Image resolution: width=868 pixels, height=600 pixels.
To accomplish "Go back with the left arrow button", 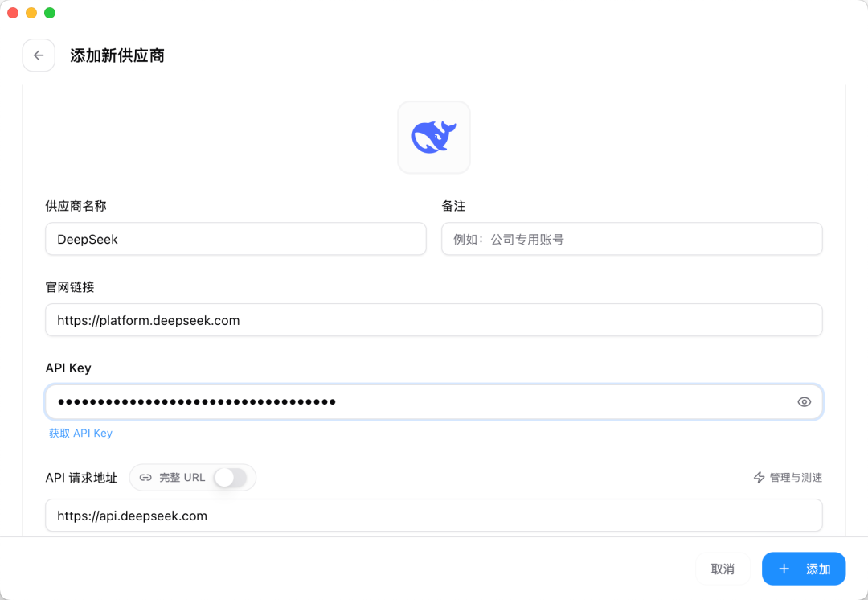I will pyautogui.click(x=39, y=55).
